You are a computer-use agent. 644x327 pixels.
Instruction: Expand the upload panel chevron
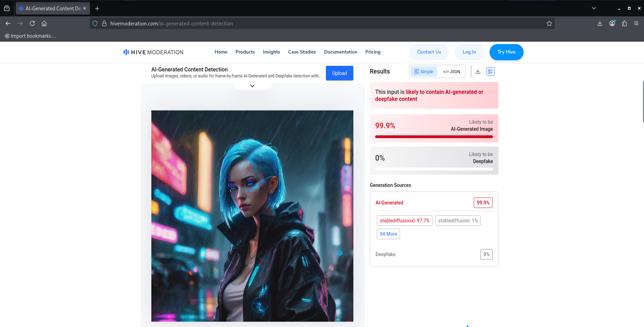(x=252, y=86)
